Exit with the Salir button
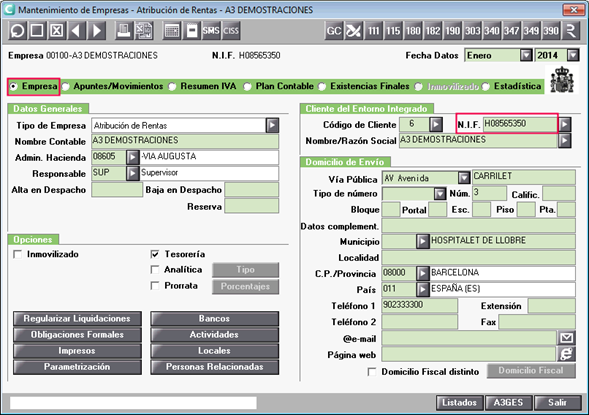The height and width of the screenshot is (415, 589). (557, 403)
